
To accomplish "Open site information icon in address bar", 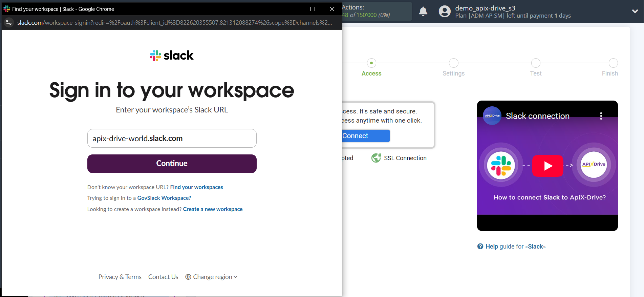I will coord(9,22).
